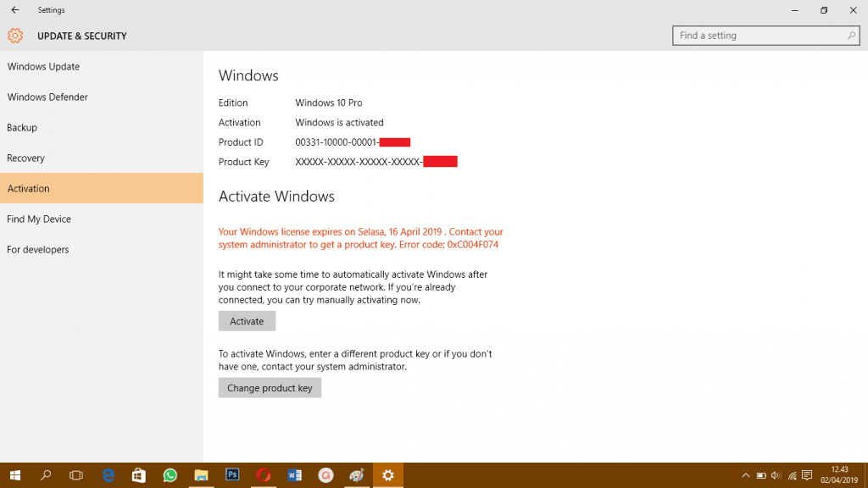The width and height of the screenshot is (868, 488).
Task: Click the Product Key XXXXX value
Action: [359, 162]
